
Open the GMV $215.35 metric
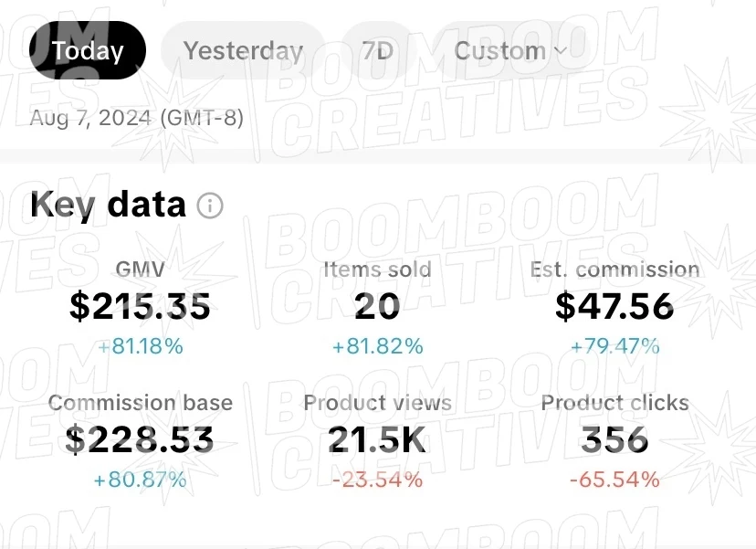coord(140,308)
